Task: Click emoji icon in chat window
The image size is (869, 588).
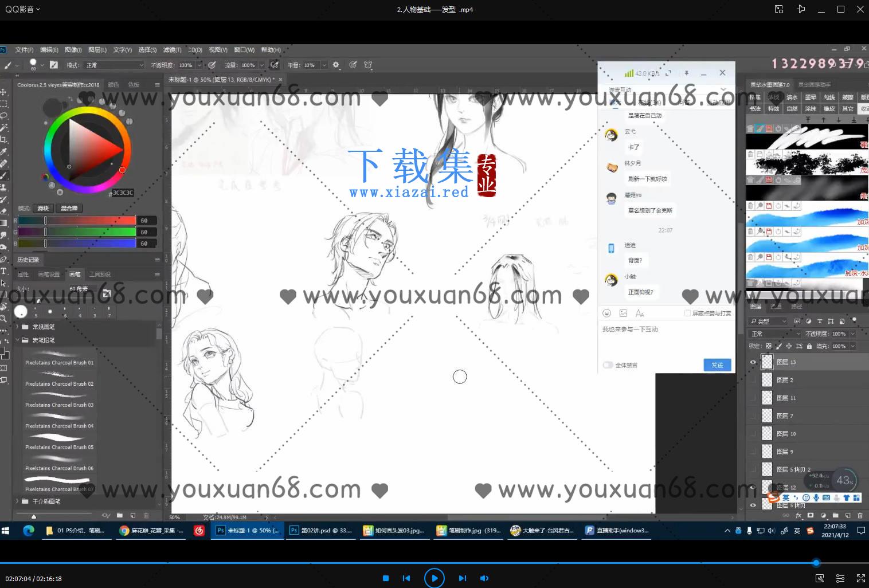Action: 606,313
